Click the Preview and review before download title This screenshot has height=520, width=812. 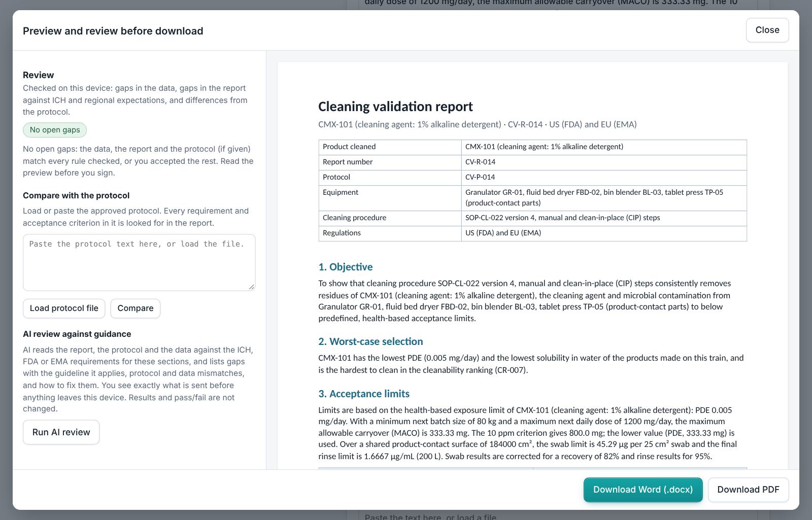(x=113, y=31)
